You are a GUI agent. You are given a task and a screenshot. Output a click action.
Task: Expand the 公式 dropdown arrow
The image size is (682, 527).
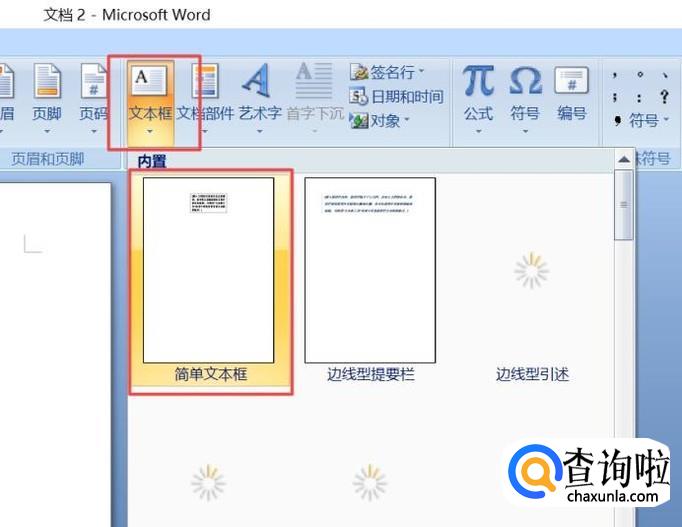(478, 131)
